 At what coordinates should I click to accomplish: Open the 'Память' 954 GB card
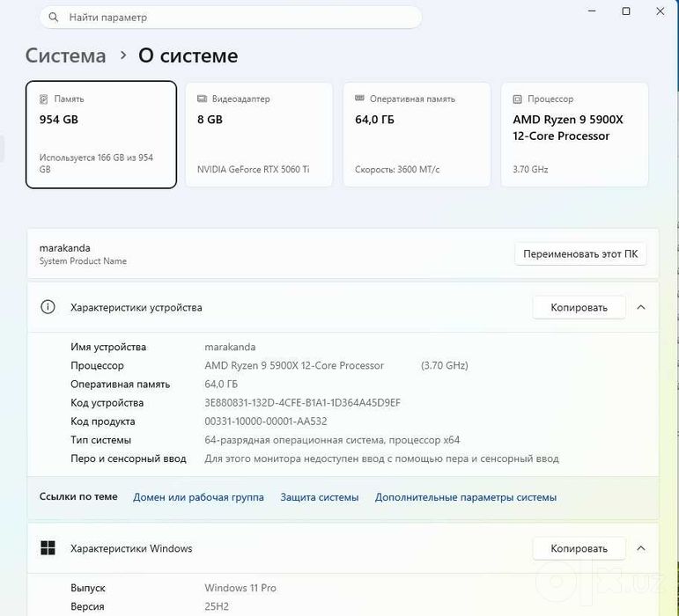pyautogui.click(x=101, y=135)
